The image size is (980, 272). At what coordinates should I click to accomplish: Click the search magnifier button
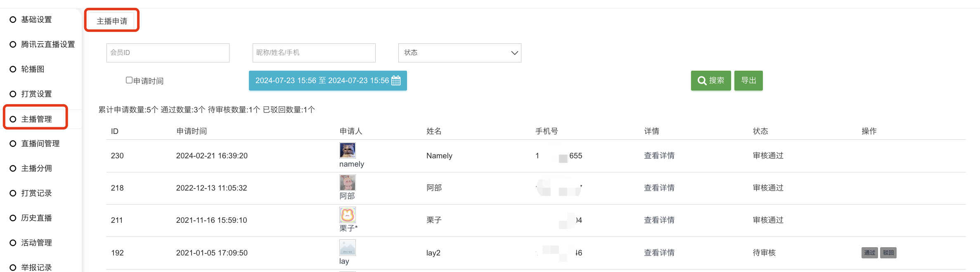click(710, 81)
